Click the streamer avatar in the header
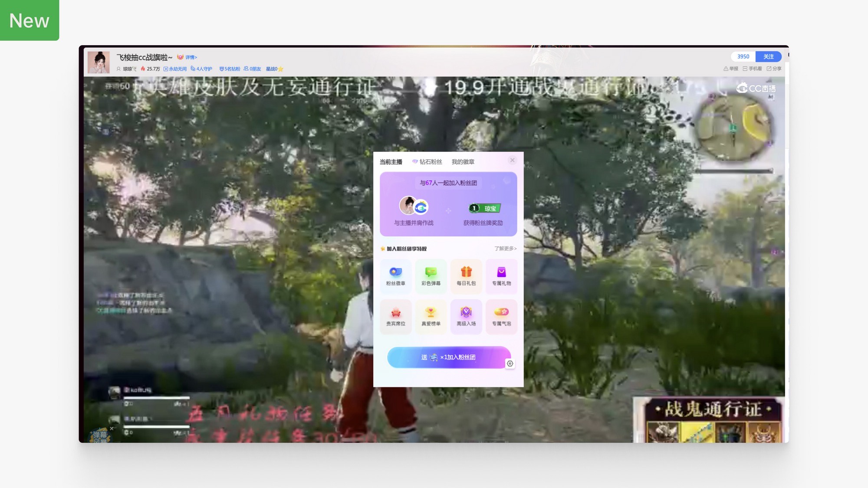 coord(99,62)
